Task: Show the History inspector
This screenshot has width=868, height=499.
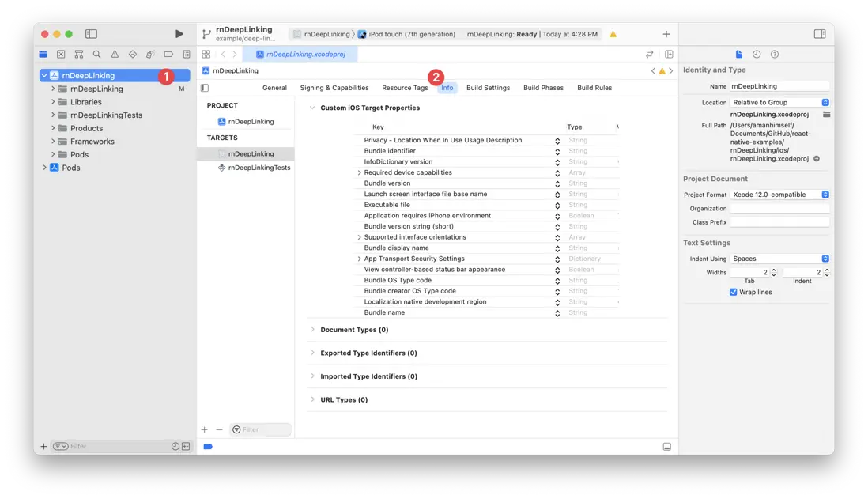Action: [x=757, y=55]
